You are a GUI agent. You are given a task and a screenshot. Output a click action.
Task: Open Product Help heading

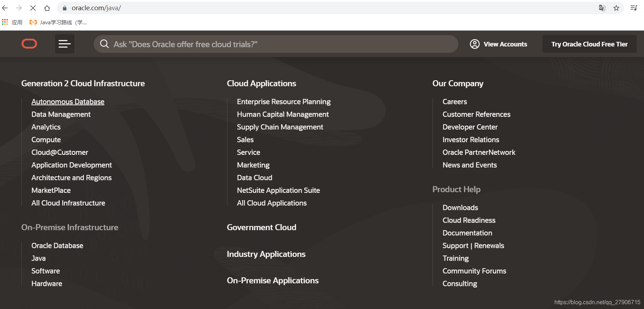456,189
